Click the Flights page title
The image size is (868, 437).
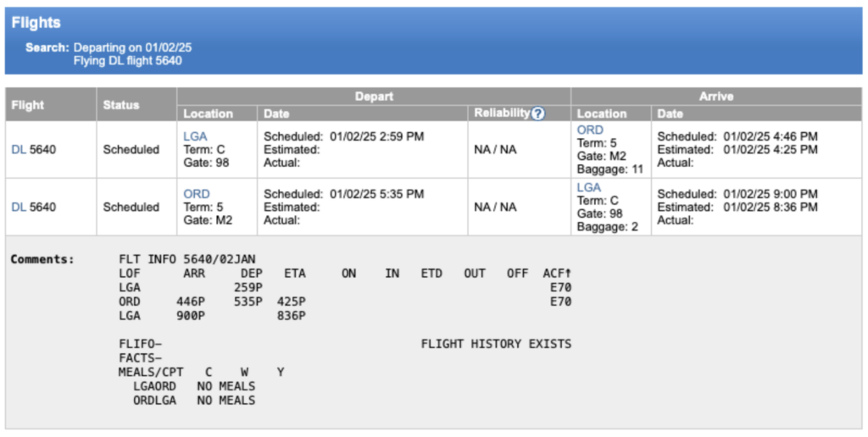pyautogui.click(x=36, y=23)
